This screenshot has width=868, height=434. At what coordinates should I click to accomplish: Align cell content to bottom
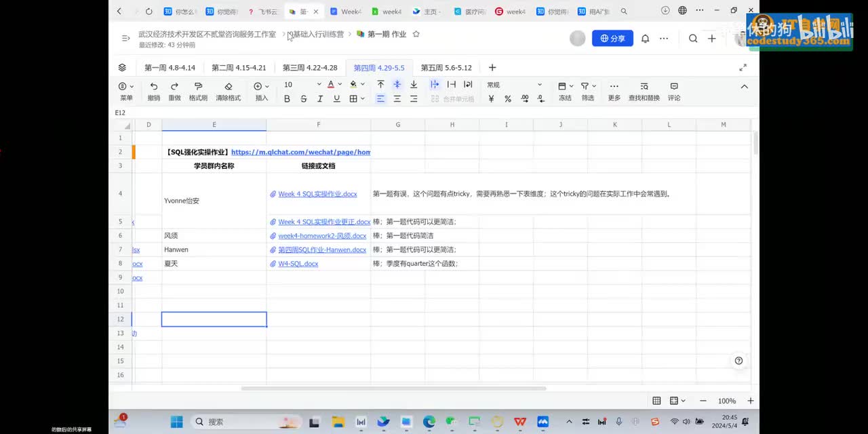414,85
